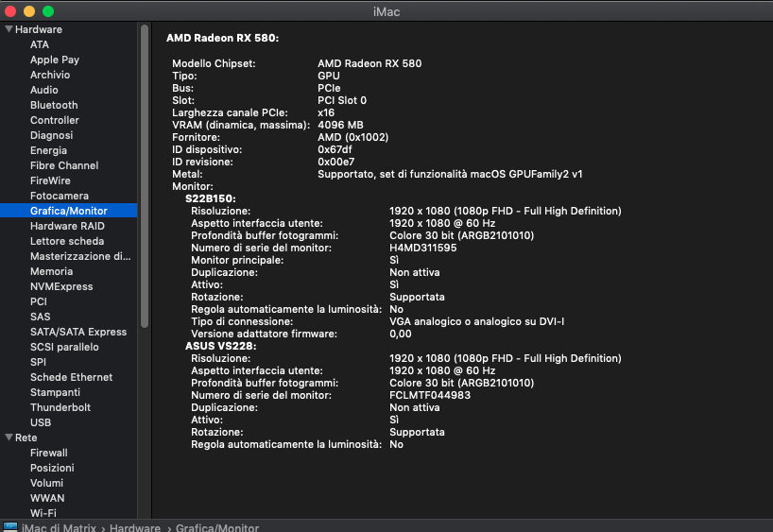Click the S22B150 monitor heading
Image resolution: width=773 pixels, height=532 pixels.
tap(211, 198)
